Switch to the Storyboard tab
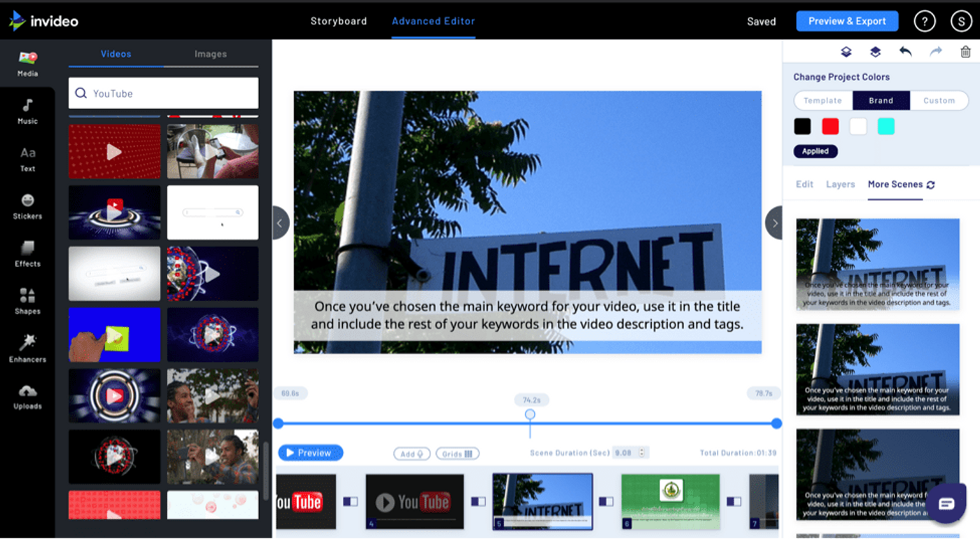The height and width of the screenshot is (539, 980). point(338,21)
